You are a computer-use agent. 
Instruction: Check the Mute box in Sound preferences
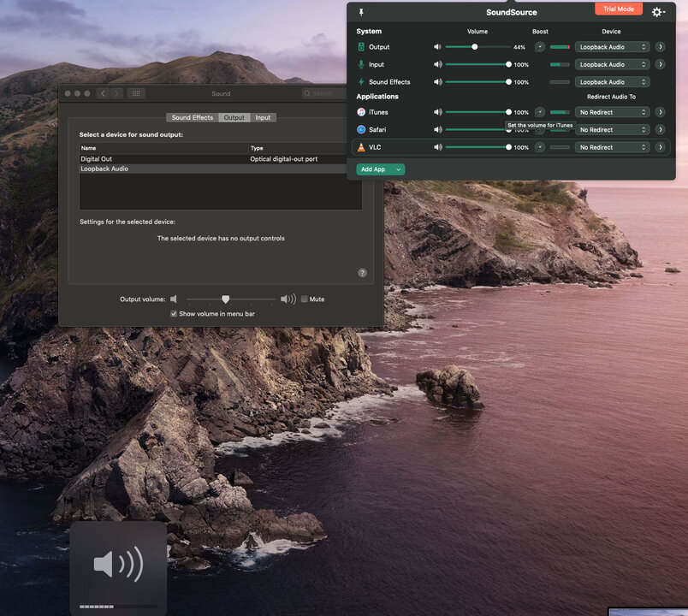[305, 299]
